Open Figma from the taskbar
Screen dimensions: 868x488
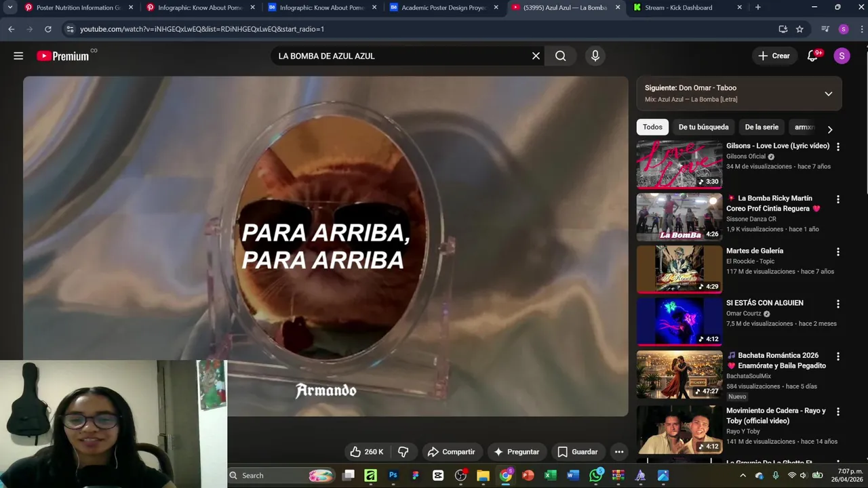tap(416, 475)
